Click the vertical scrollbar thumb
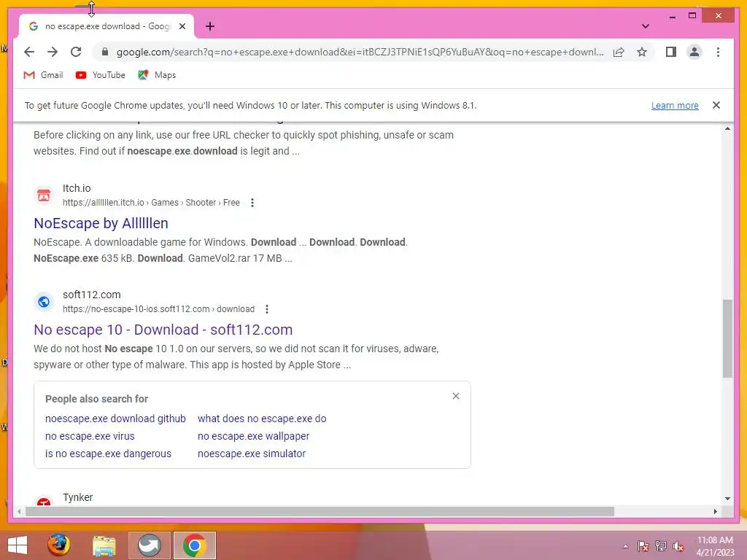 pyautogui.click(x=727, y=338)
